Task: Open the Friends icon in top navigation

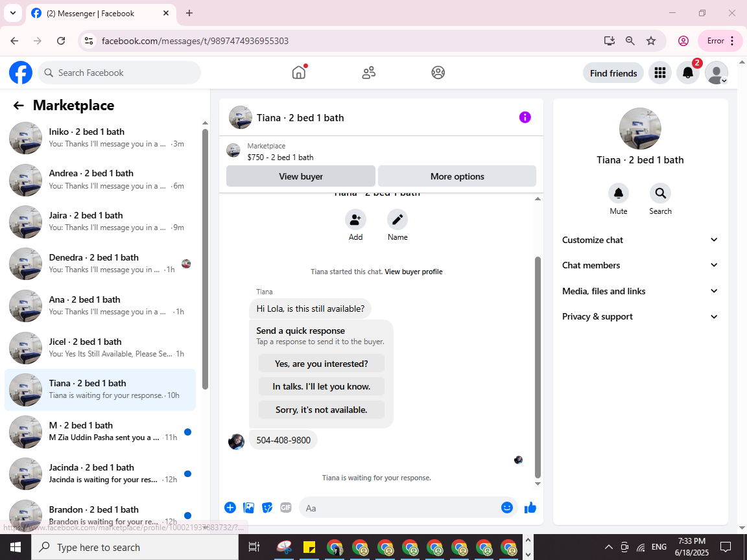Action: coord(369,73)
